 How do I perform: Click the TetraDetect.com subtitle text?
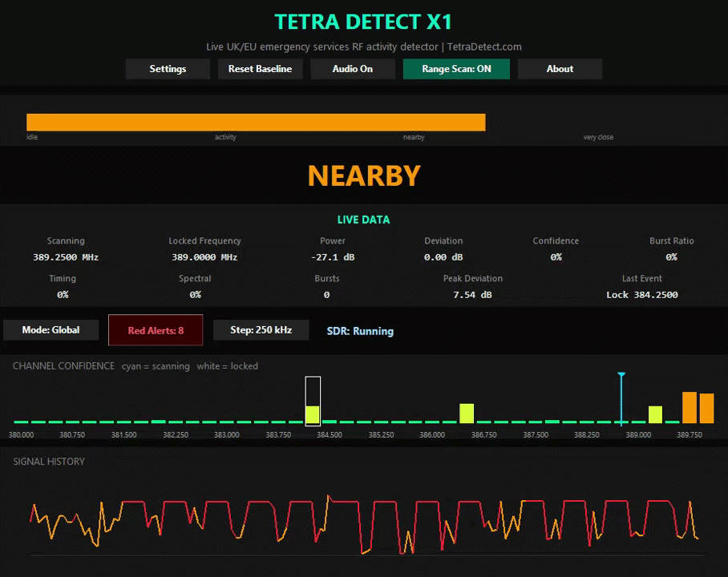(484, 47)
